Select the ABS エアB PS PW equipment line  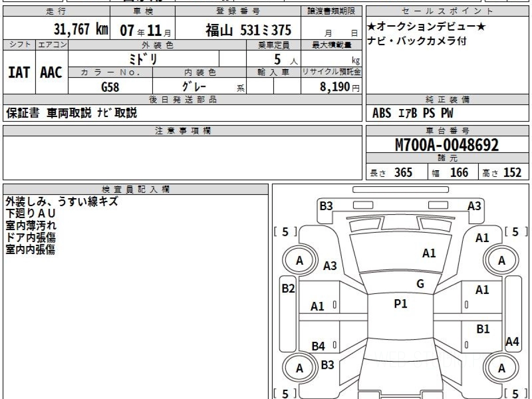(x=413, y=113)
